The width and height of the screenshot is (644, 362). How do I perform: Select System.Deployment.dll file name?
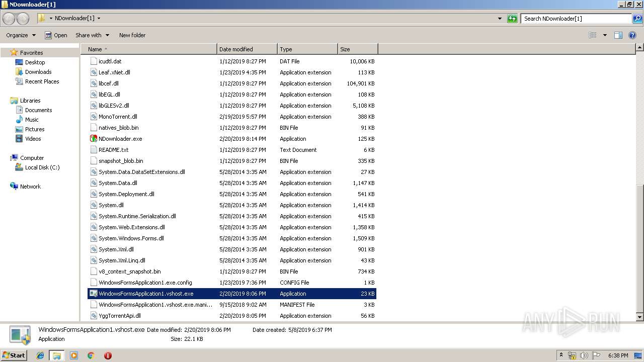click(x=126, y=194)
